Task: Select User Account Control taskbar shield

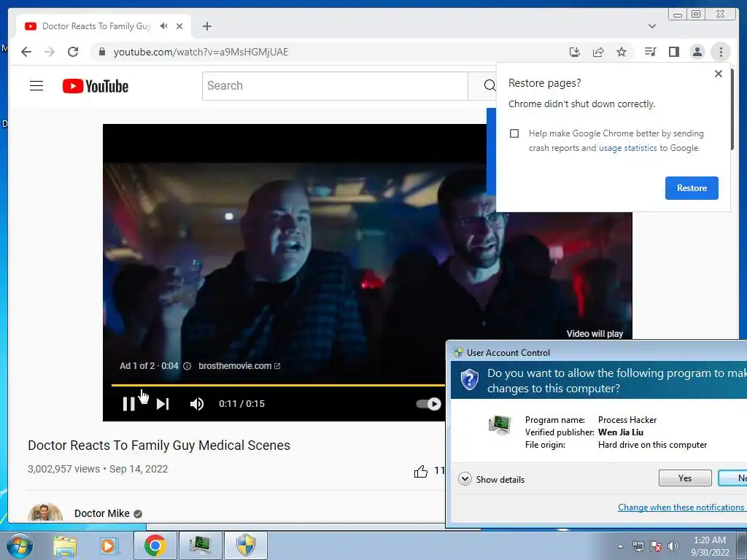Action: tap(246, 545)
